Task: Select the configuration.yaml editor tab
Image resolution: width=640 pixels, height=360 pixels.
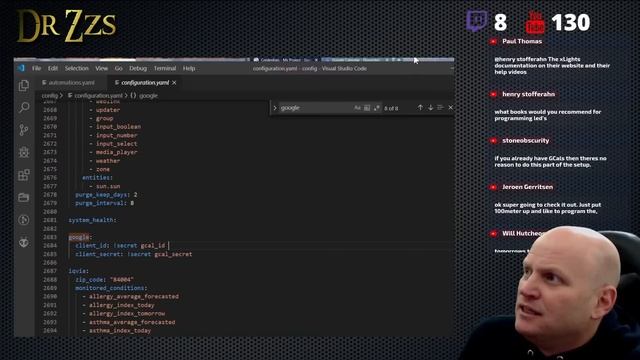Action: (x=145, y=82)
